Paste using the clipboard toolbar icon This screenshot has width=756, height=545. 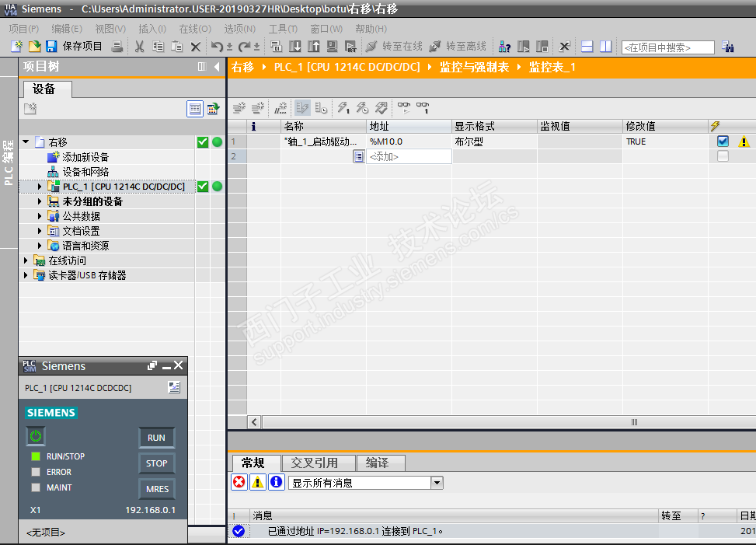pyautogui.click(x=177, y=47)
